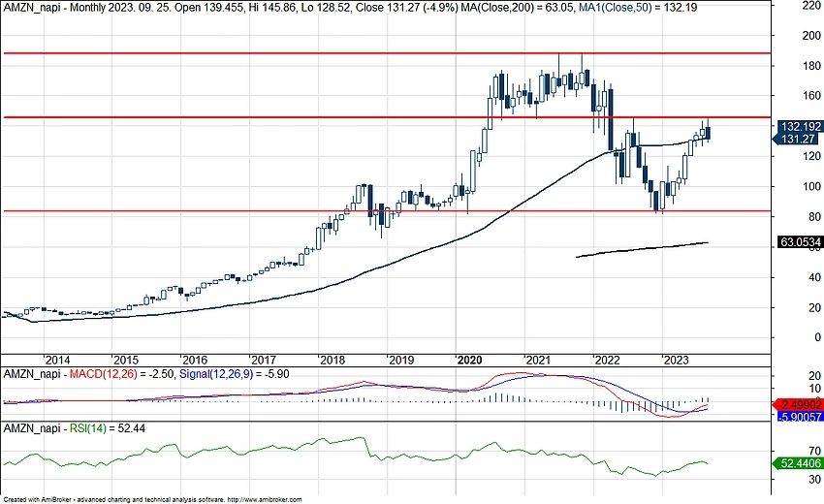
Task: Click the 2016 year label on time axis
Action: 195,360
